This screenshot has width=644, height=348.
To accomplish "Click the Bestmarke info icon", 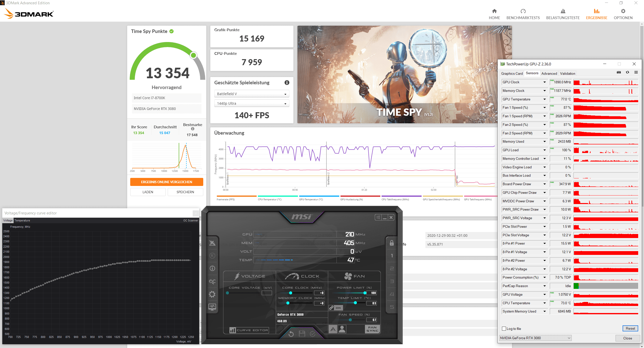I will [192, 129].
